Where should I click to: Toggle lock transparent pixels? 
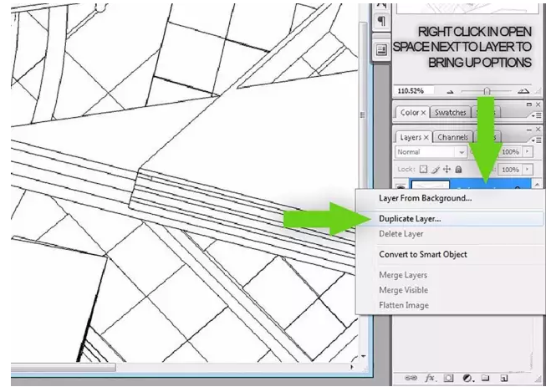coord(424,170)
